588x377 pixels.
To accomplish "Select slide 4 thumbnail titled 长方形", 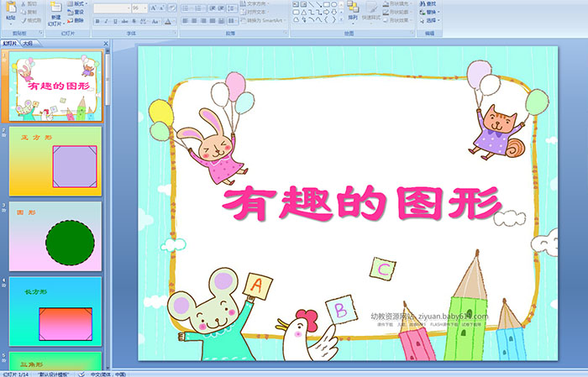I will tap(55, 312).
